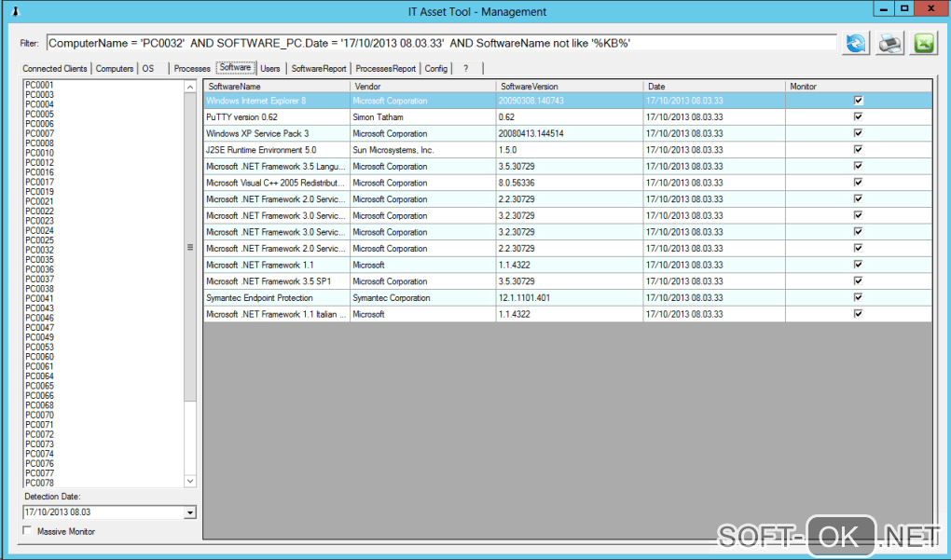Toggle Monitor for J2SE Runtime Environment 5.0
This screenshot has width=951, height=560.
pyautogui.click(x=858, y=149)
